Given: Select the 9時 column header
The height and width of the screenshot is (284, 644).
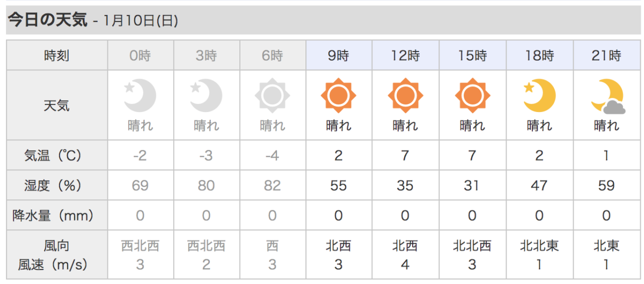Looking at the screenshot, I should pyautogui.click(x=339, y=55).
